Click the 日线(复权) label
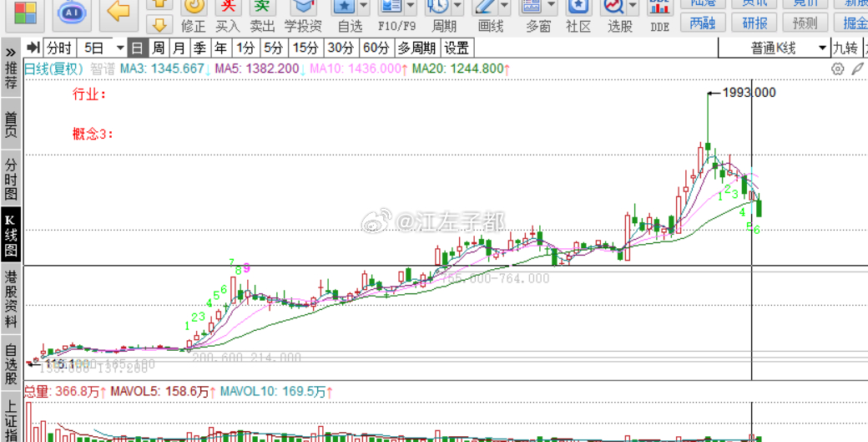 pos(53,69)
